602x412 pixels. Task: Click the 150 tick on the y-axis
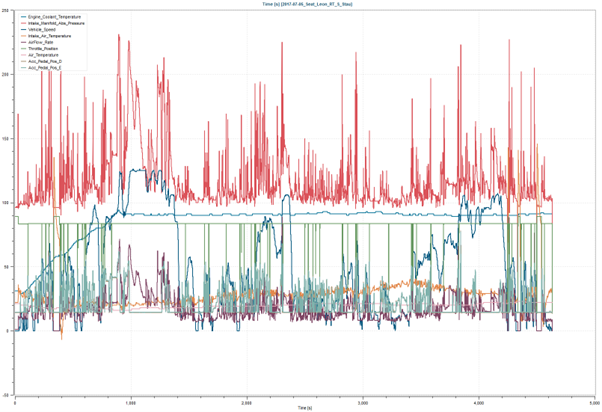(x=8, y=139)
